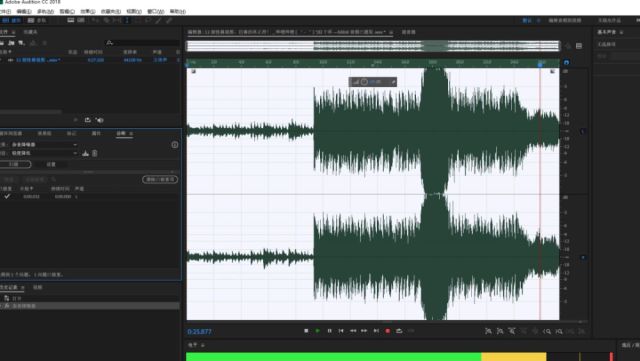Open the Effects menu in the menu bar
640x361 pixels.
tap(87, 11)
